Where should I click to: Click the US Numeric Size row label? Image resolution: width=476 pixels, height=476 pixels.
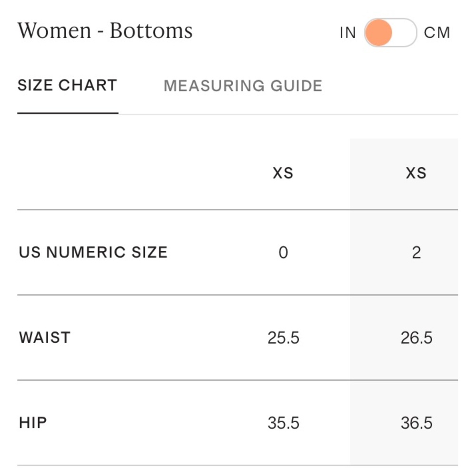pos(93,252)
